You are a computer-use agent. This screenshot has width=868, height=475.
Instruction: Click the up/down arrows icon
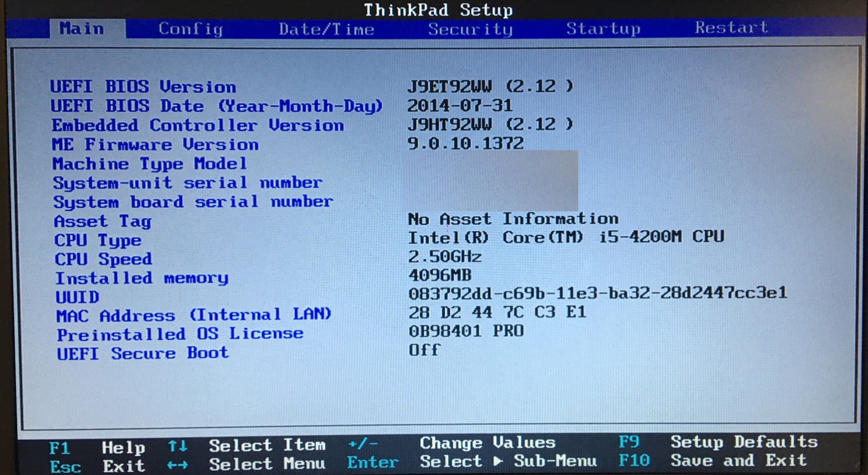(x=177, y=446)
